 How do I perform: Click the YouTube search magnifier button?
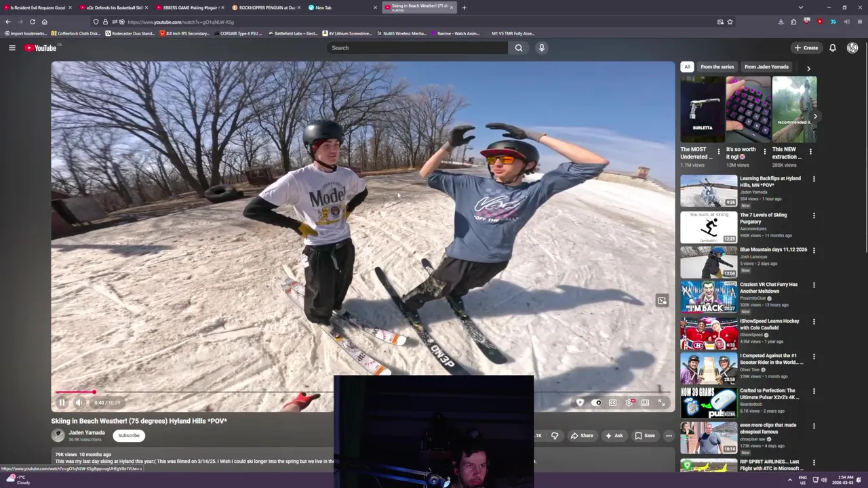519,47
